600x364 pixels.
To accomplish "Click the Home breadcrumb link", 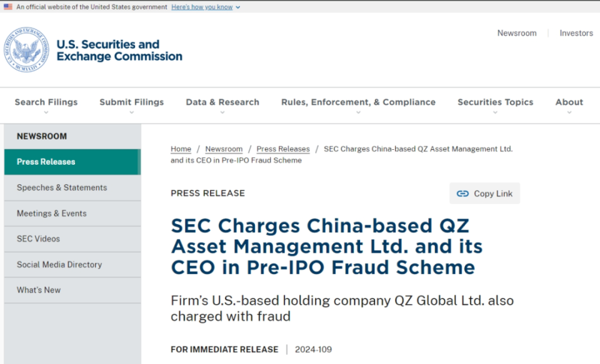I will 181,149.
